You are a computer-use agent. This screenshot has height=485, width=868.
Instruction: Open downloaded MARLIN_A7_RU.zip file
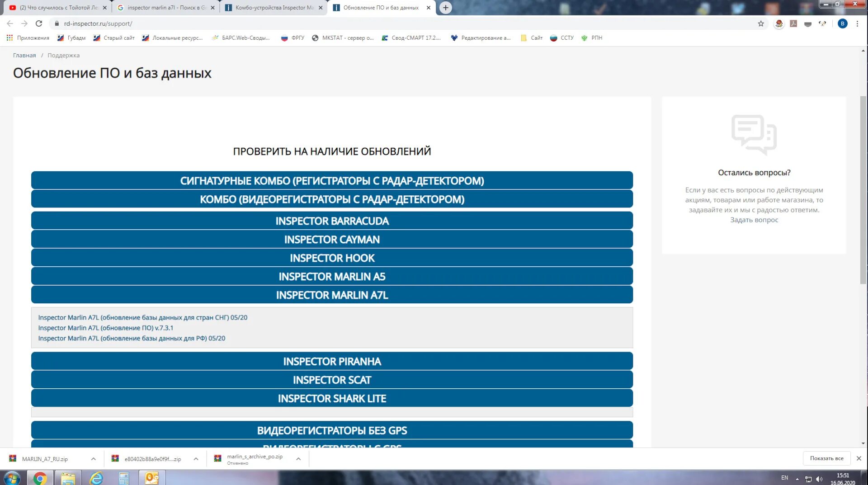click(x=44, y=459)
